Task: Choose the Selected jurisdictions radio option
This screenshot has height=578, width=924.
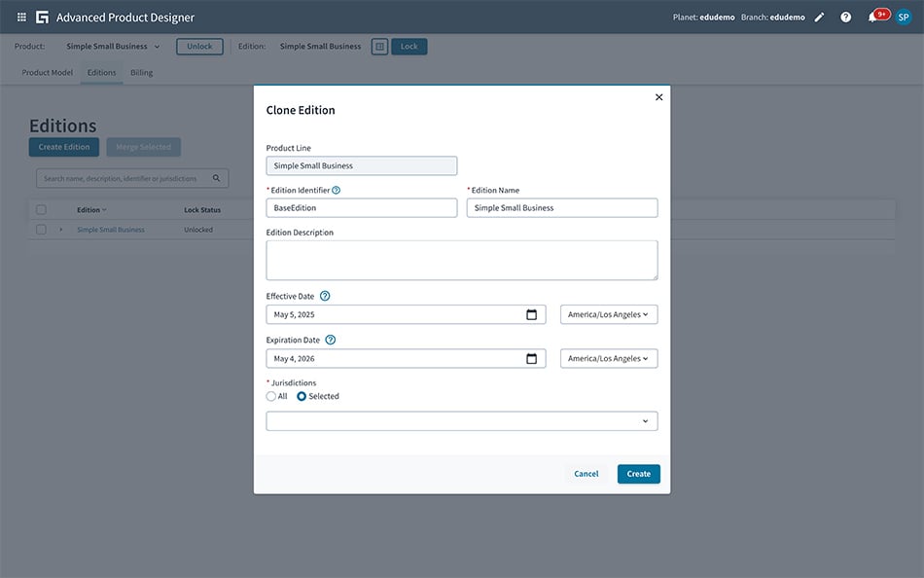Action: (302, 396)
